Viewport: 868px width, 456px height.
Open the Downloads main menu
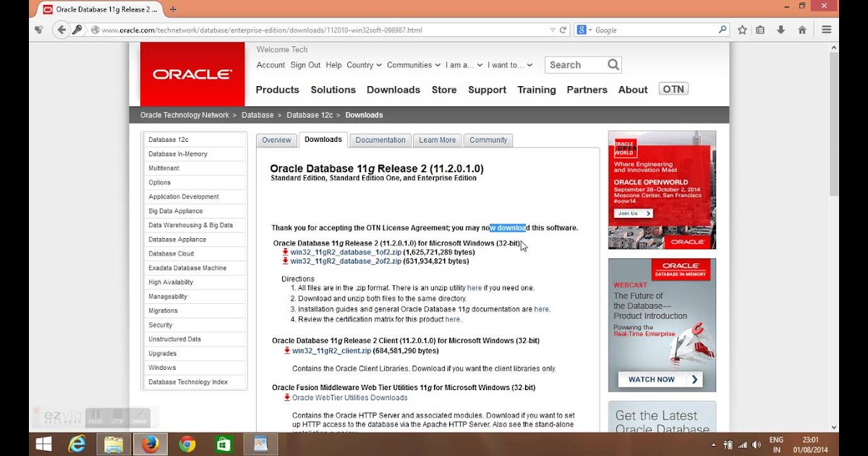coord(393,90)
